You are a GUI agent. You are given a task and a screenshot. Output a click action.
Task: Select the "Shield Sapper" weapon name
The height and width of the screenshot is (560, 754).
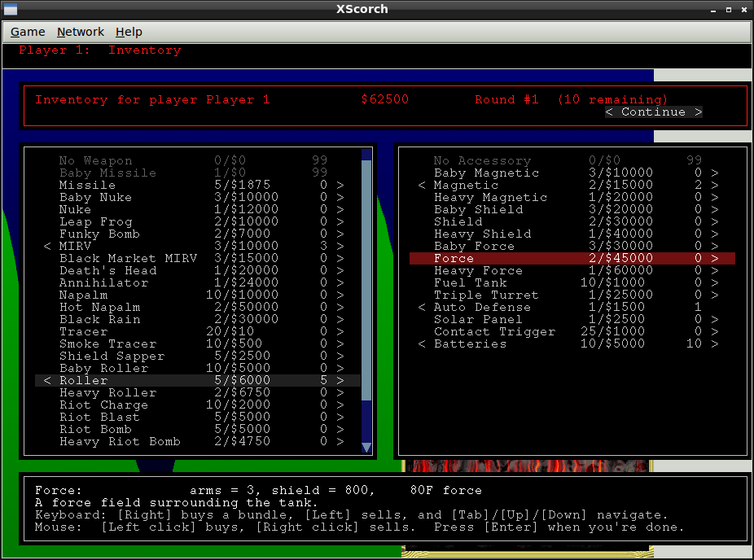click(112, 357)
